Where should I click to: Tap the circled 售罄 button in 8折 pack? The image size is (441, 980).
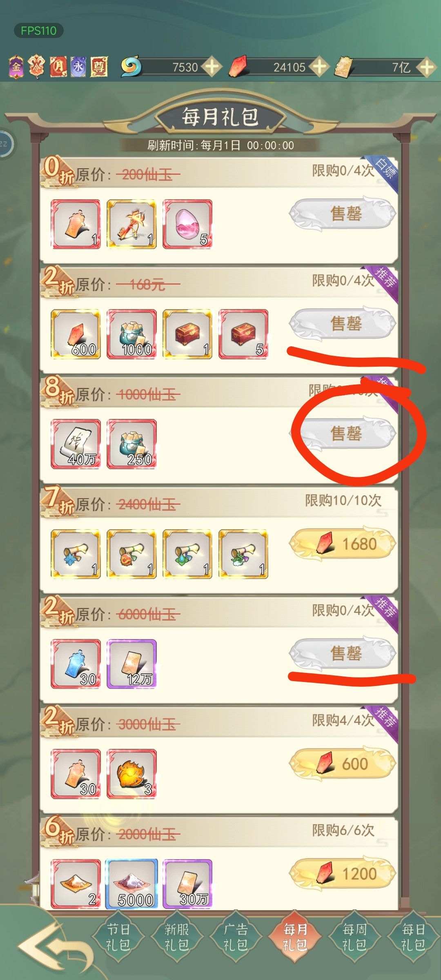coord(343,433)
